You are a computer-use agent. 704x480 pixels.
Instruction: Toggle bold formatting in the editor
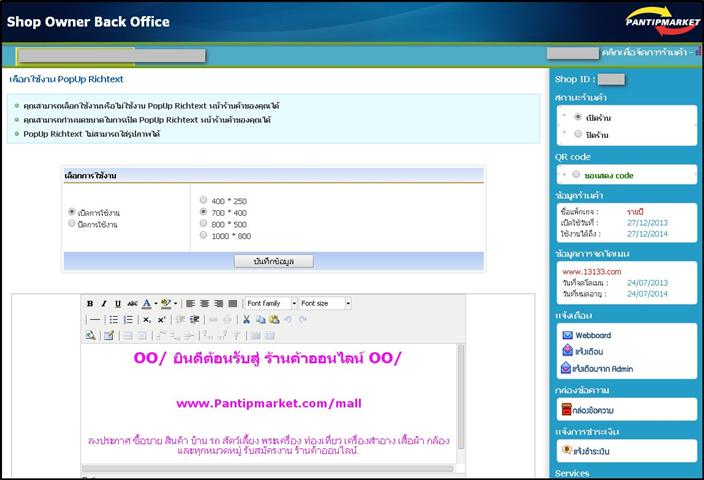point(90,304)
